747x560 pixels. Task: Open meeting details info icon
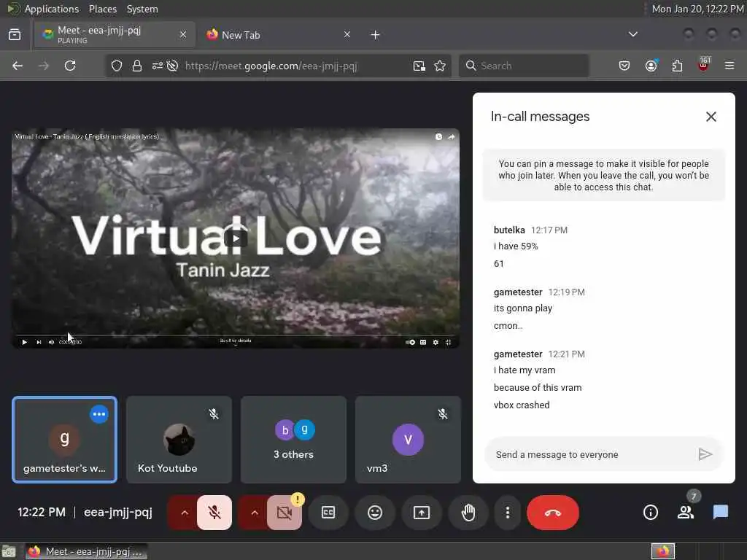point(650,513)
